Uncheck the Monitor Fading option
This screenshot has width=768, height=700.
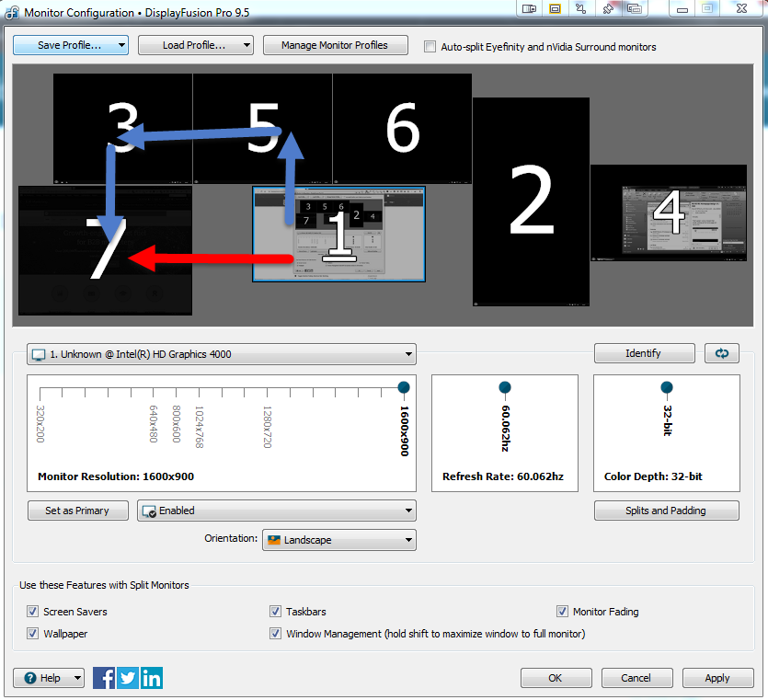pos(563,612)
